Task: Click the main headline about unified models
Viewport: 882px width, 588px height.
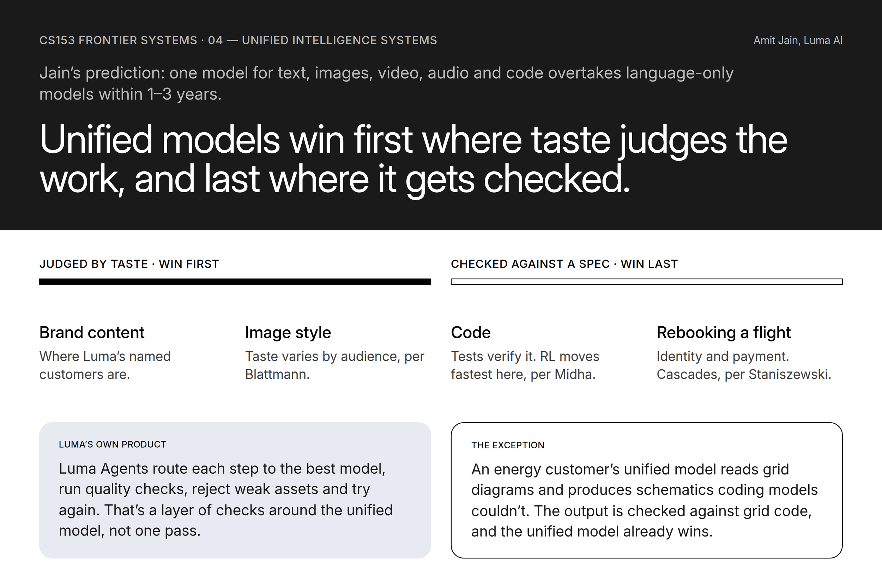Action: tap(413, 159)
